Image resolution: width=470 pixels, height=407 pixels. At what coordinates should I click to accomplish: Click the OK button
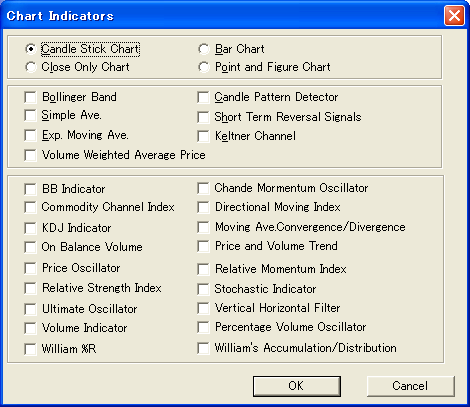coord(297,386)
